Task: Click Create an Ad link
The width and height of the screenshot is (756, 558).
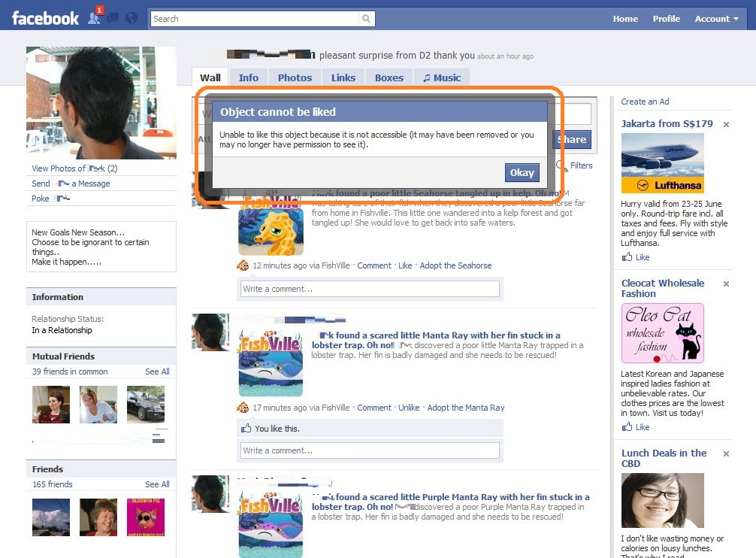Action: 645,102
